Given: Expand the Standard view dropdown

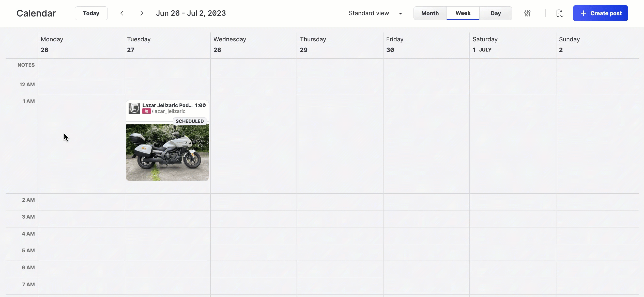Looking at the screenshot, I should [x=369, y=13].
